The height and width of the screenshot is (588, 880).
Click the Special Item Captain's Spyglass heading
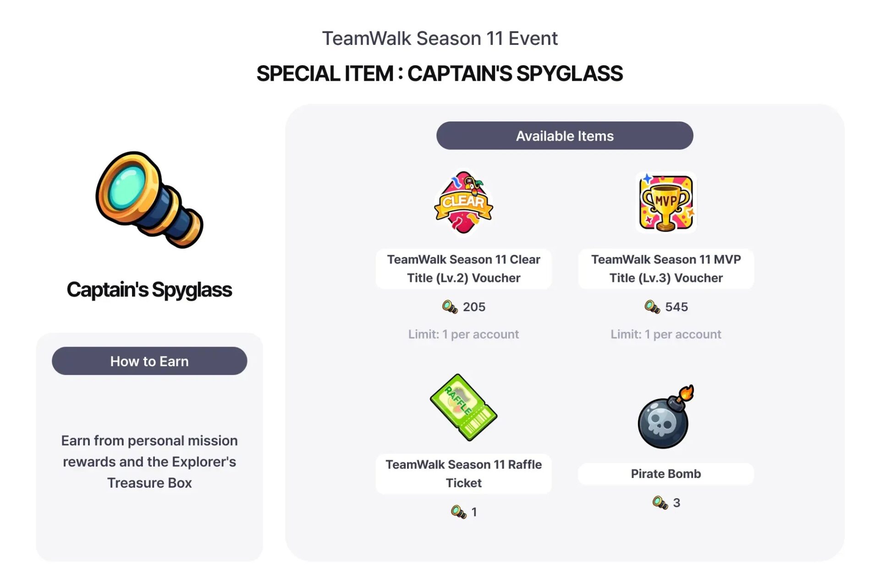tap(440, 73)
